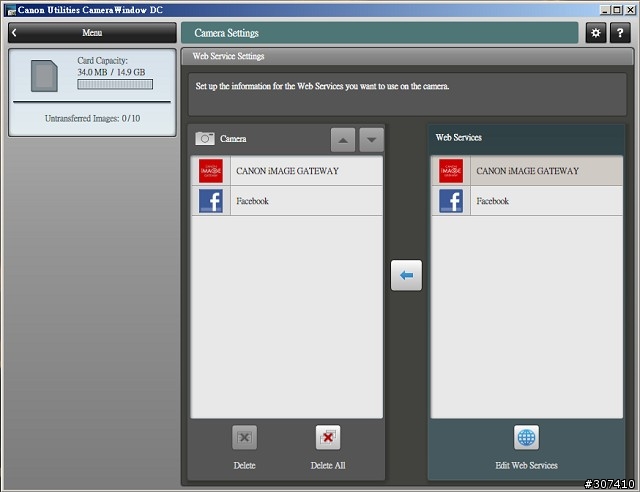
Task: Click the Delete All icon
Action: [328, 438]
